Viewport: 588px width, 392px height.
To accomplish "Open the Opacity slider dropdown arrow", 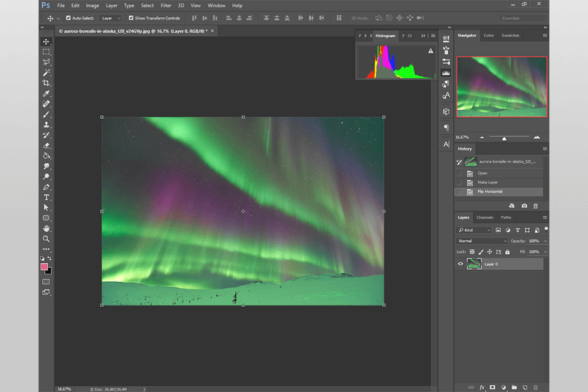I will 545,241.
